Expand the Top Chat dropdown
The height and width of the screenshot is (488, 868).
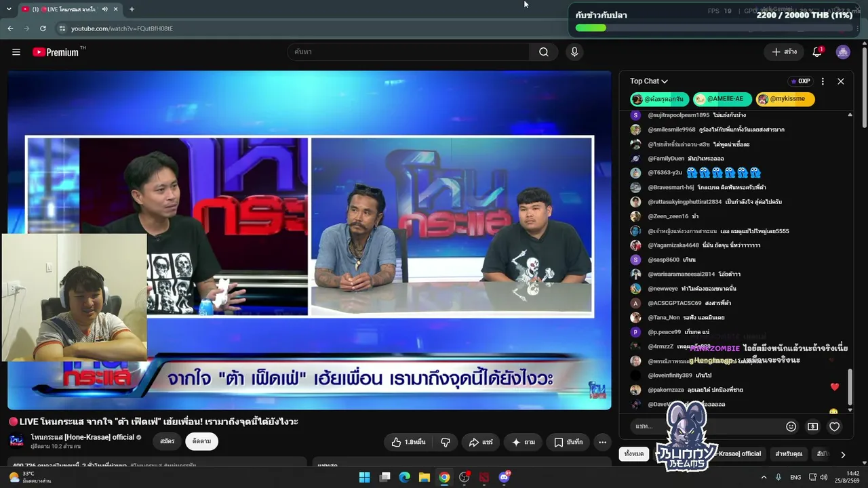click(649, 81)
